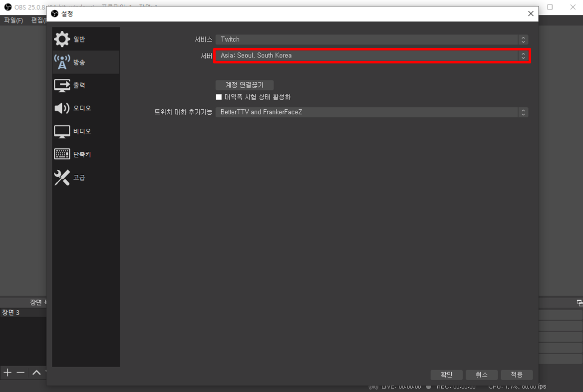Open the 고급 advanced tools icon
Image resolution: width=583 pixels, height=392 pixels.
[62, 177]
